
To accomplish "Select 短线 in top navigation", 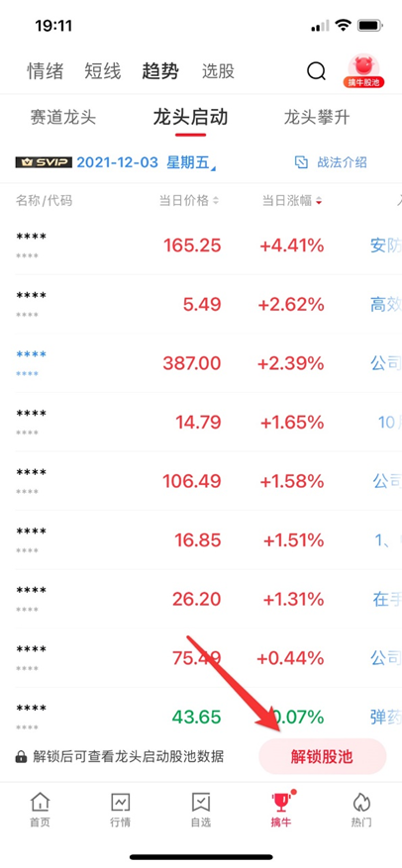I will click(x=102, y=71).
